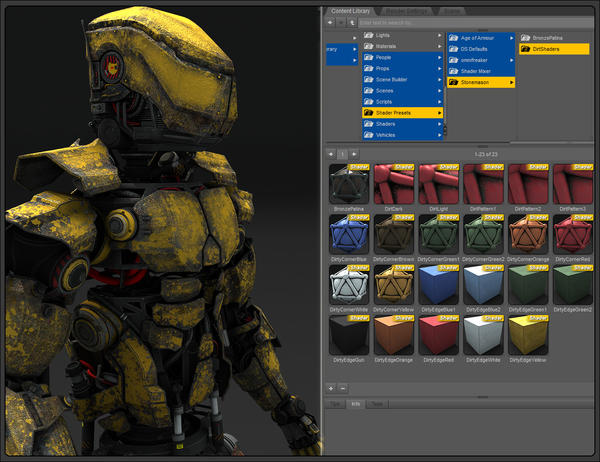This screenshot has height=462, width=600.
Task: Expand the Materials folder arrow
Action: click(x=440, y=46)
